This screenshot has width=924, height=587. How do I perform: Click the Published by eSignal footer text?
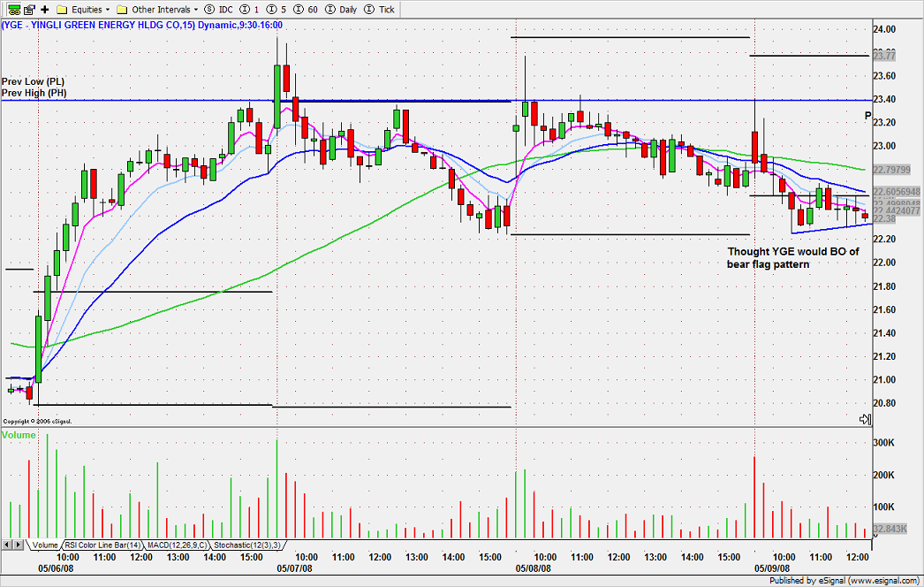[844, 581]
